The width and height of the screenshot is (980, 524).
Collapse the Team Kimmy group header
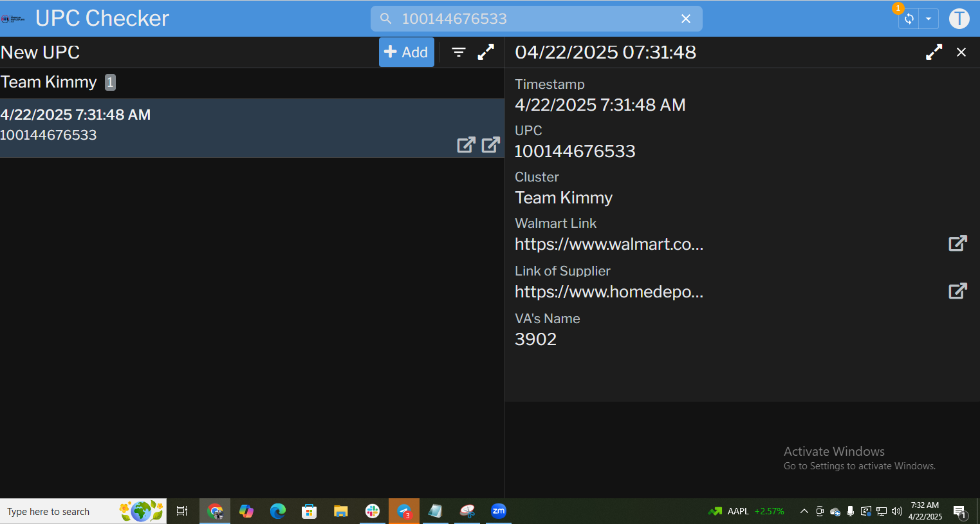click(49, 82)
